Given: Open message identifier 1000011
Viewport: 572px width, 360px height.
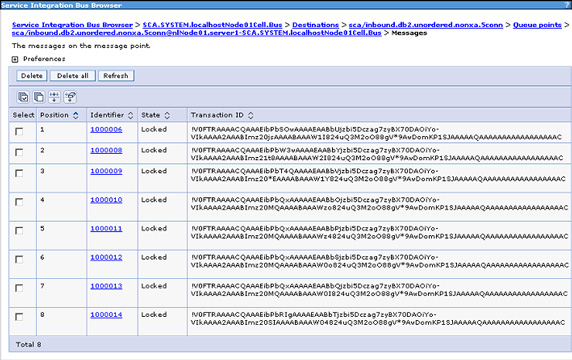Looking at the screenshot, I should [106, 228].
